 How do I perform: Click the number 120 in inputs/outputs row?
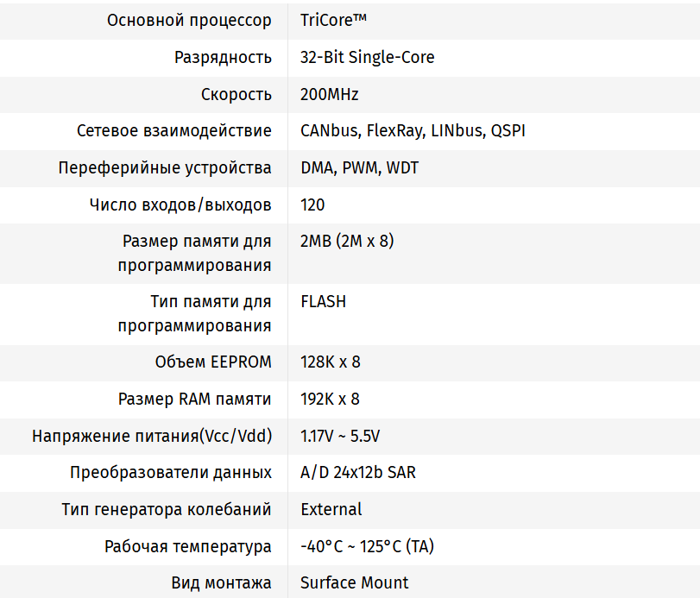pos(312,205)
